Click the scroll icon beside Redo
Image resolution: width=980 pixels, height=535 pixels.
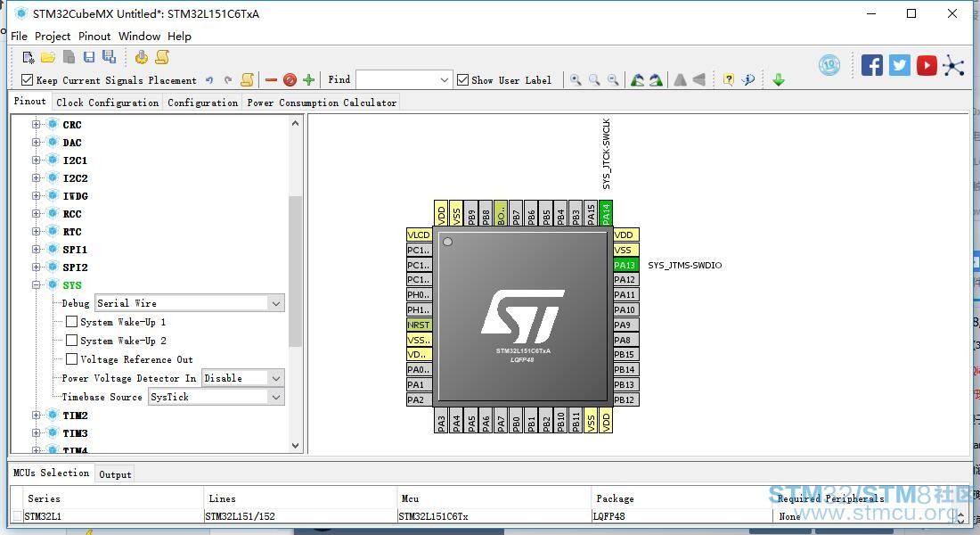248,80
